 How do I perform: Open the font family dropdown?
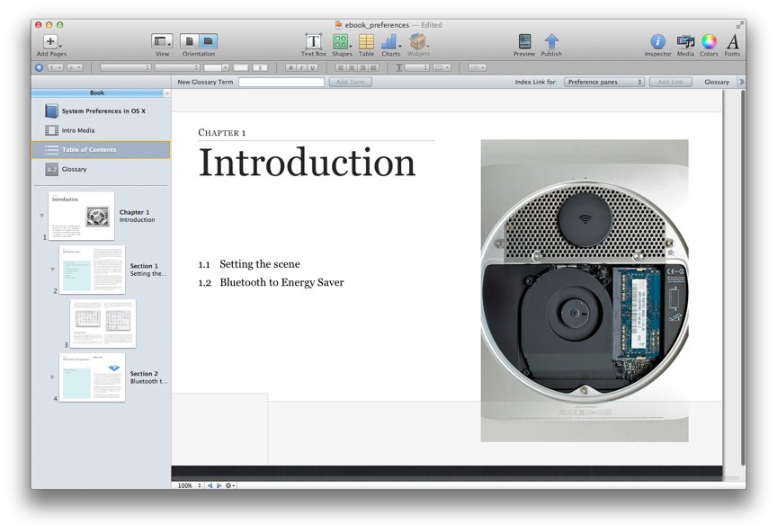(x=125, y=67)
